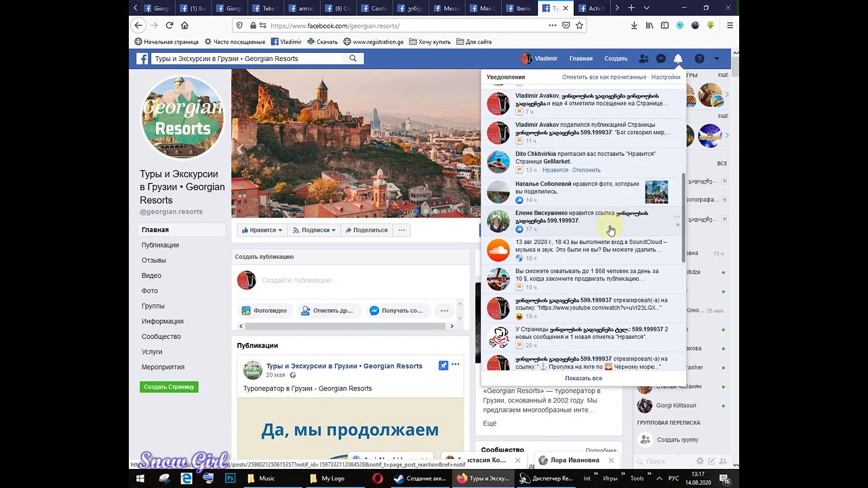This screenshot has height=488, width=868.
Task: Open new tab with plus button
Action: point(631,8)
